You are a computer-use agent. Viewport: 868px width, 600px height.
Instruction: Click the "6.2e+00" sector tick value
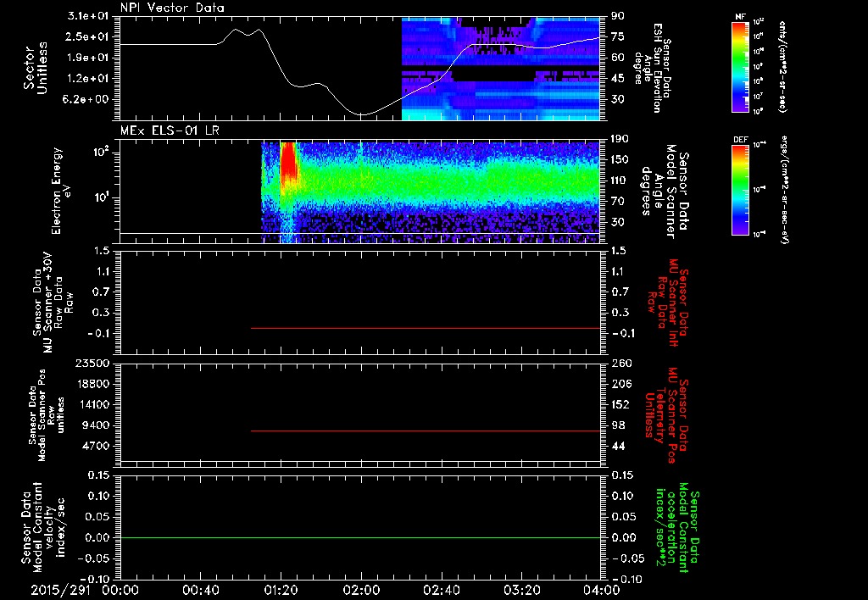[87, 99]
